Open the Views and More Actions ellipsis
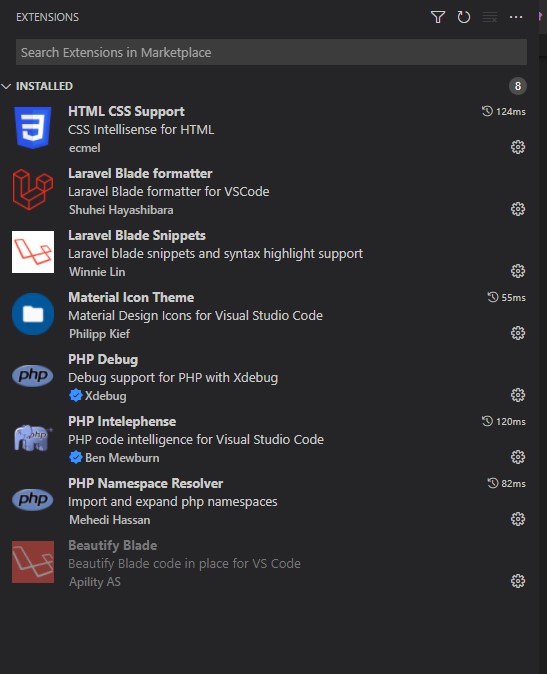 (x=516, y=17)
